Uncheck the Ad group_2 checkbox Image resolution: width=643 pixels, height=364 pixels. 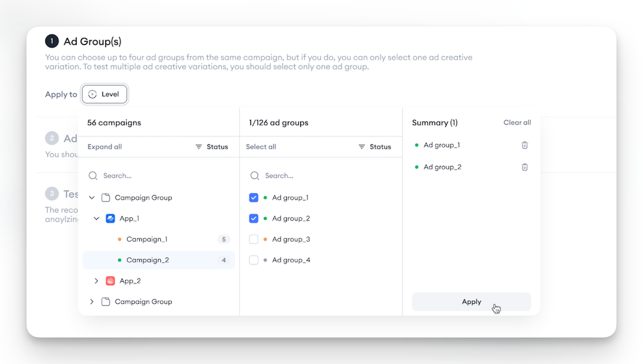254,219
